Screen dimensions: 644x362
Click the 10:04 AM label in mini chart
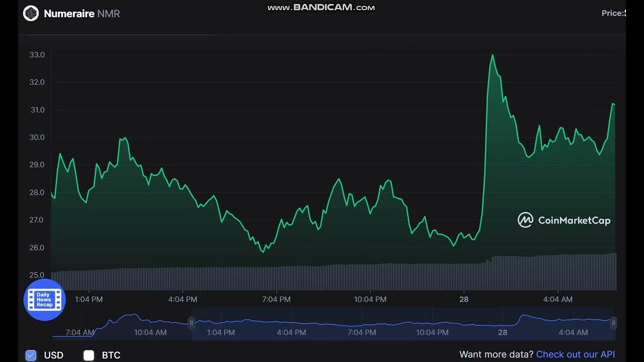150,332
